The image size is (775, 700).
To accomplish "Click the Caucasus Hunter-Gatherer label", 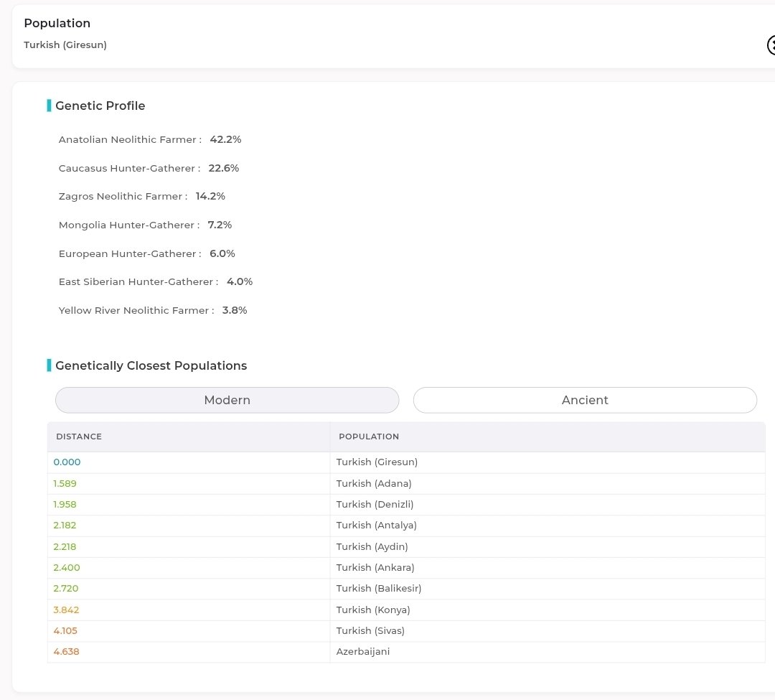I will (x=129, y=169).
